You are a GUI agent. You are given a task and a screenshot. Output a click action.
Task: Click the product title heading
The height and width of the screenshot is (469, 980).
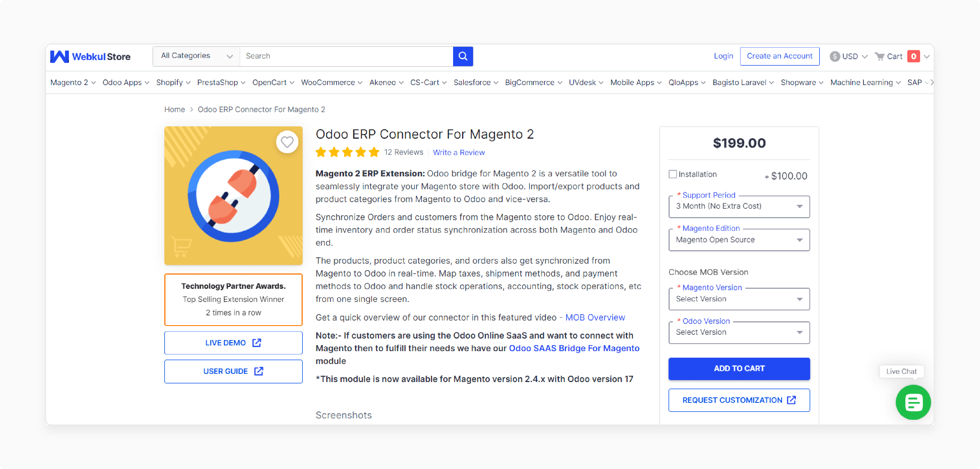tap(425, 134)
